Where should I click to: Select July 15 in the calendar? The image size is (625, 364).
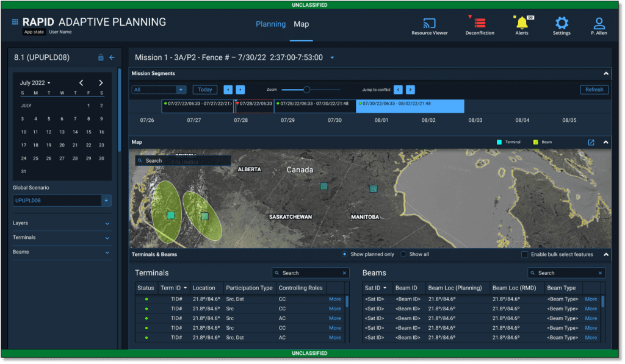click(x=89, y=132)
